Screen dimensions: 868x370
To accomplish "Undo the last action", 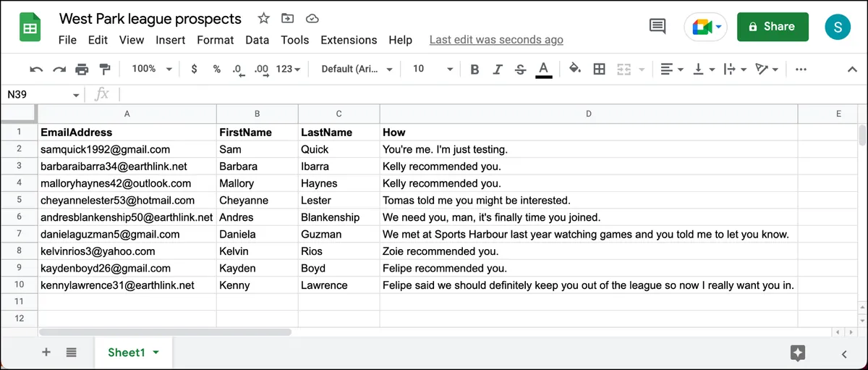I will click(36, 69).
